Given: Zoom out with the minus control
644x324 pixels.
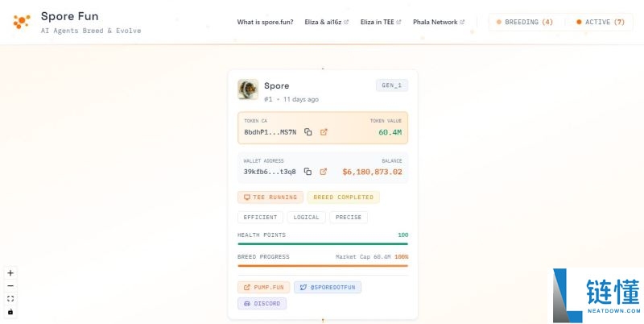Looking at the screenshot, I should (x=10, y=286).
